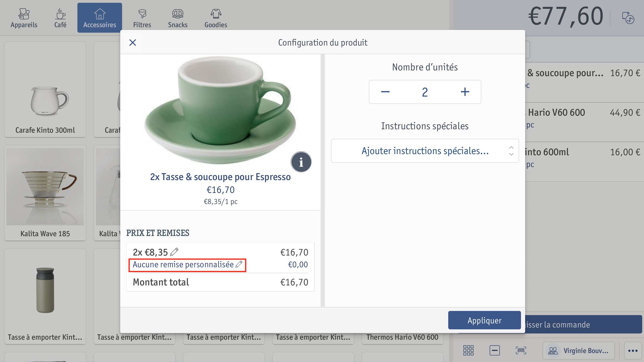Open the special instructions dropdown
The height and width of the screenshot is (362, 644).
point(425,151)
